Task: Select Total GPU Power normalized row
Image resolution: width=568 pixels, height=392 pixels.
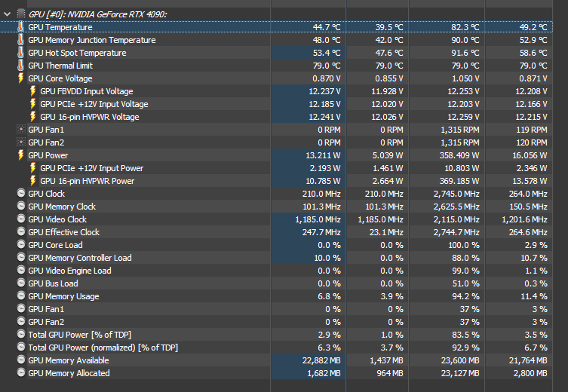Action: (x=103, y=348)
